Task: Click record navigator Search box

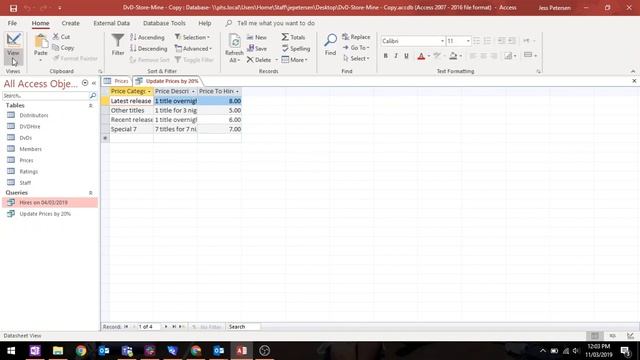Action: (x=243, y=327)
